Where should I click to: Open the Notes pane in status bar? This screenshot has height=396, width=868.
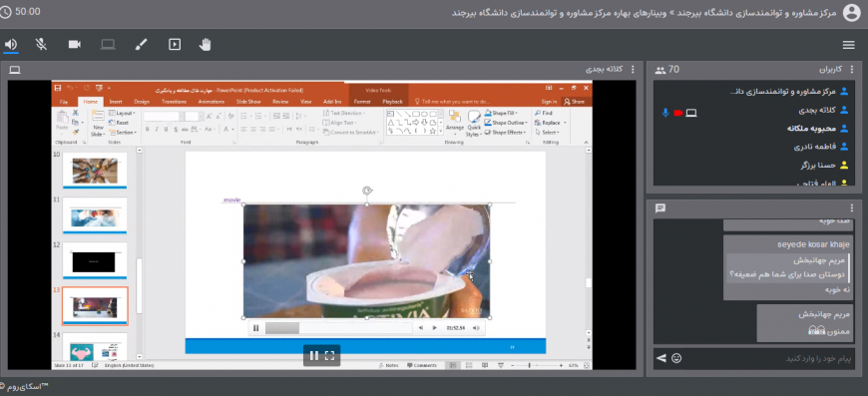[x=389, y=366]
